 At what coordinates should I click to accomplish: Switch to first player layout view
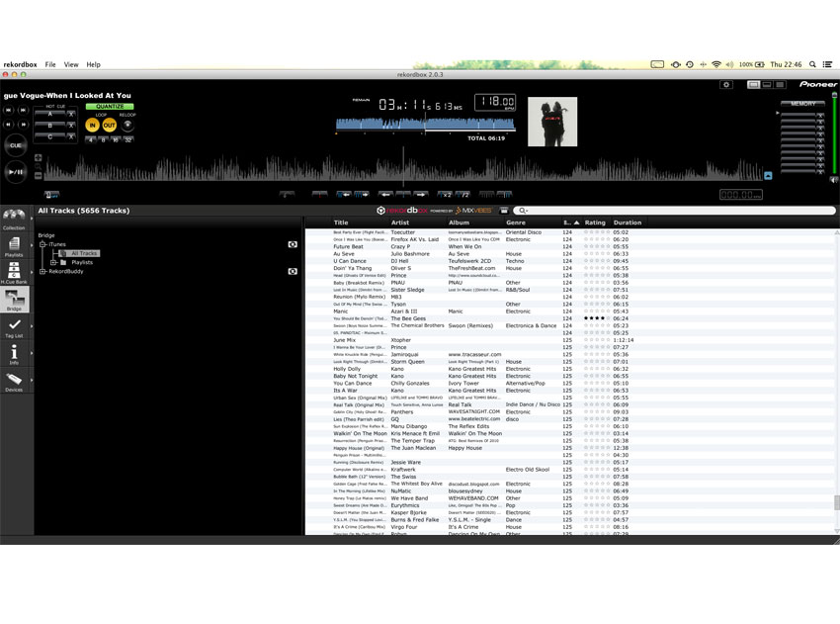coord(753,85)
